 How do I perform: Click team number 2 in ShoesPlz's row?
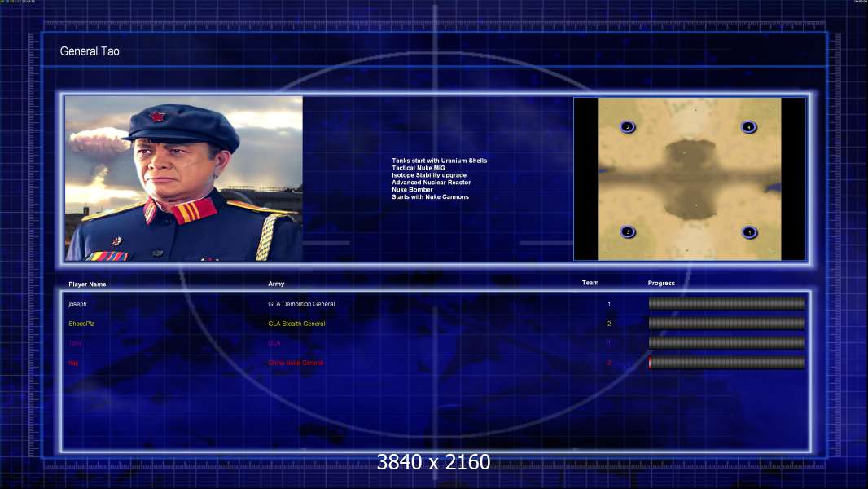point(609,324)
